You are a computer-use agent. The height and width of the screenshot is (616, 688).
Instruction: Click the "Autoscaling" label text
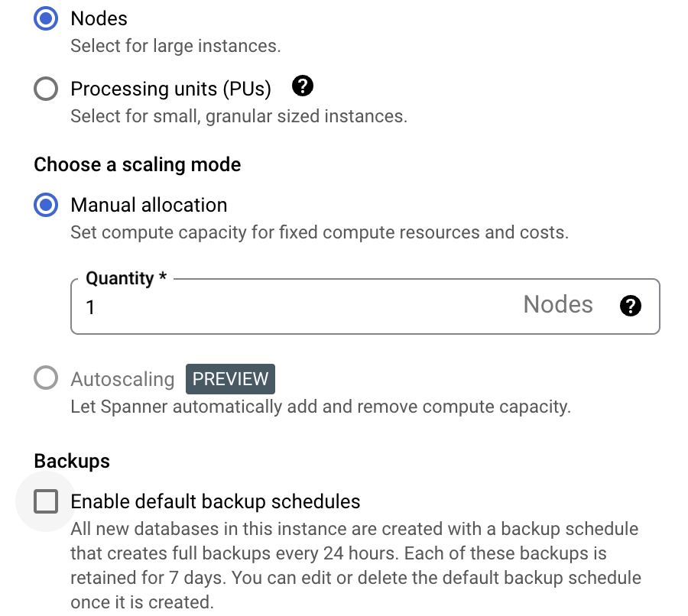[122, 379]
